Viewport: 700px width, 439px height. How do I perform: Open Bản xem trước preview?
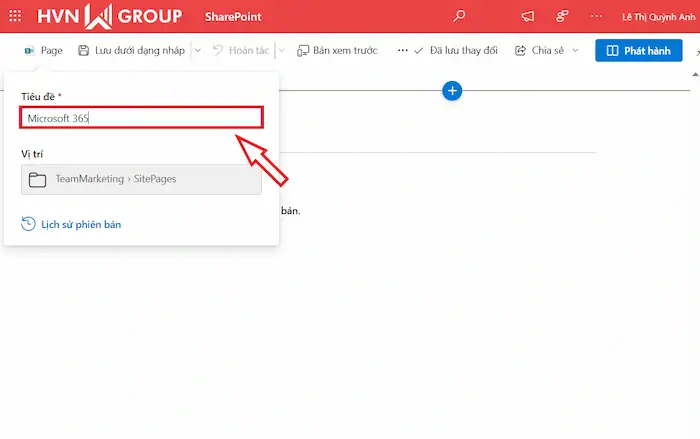337,50
